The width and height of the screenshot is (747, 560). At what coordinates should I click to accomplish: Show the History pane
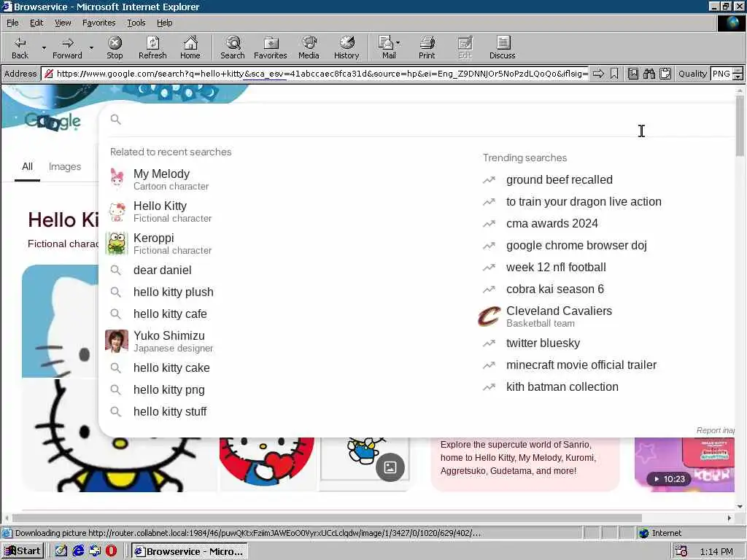[x=347, y=47]
